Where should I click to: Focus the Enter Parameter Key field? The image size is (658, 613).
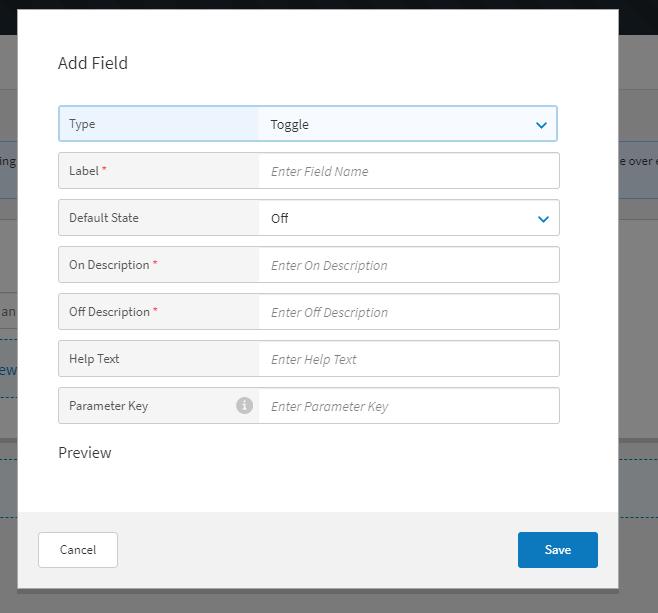[408, 406]
